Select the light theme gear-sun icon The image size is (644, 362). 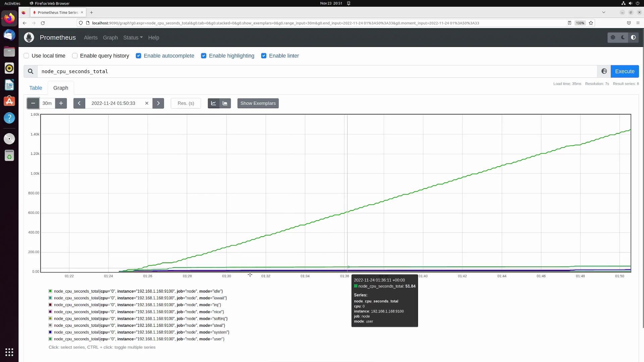pos(613,38)
